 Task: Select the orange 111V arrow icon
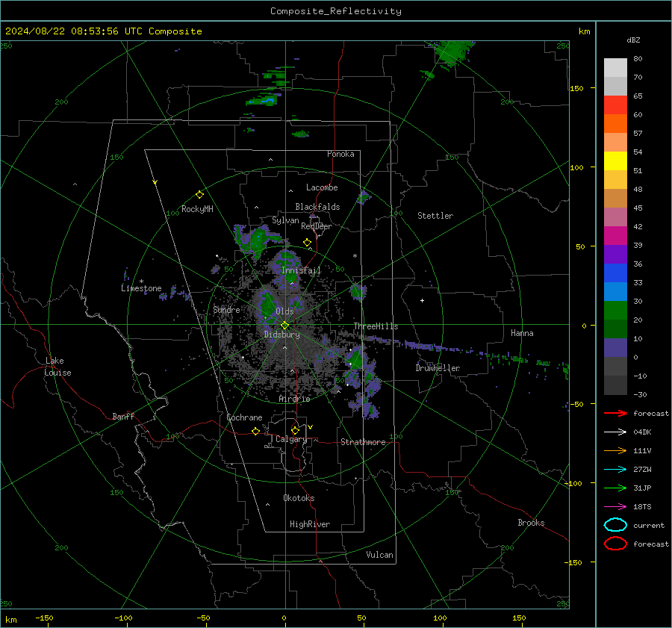(x=615, y=450)
